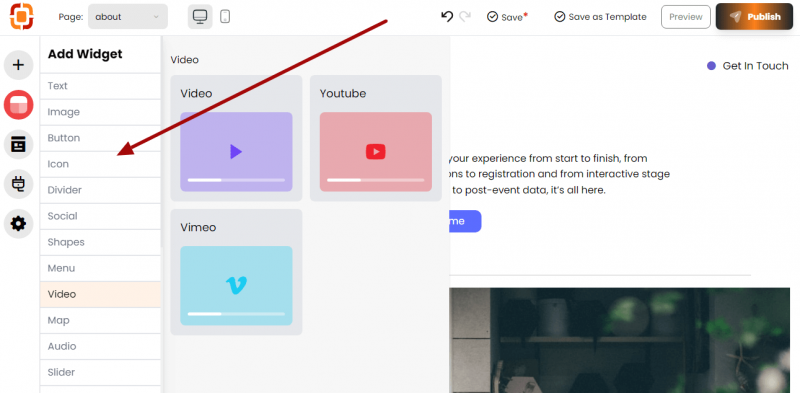This screenshot has width=800, height=393.
Task: Select Video widget category
Action: point(101,294)
